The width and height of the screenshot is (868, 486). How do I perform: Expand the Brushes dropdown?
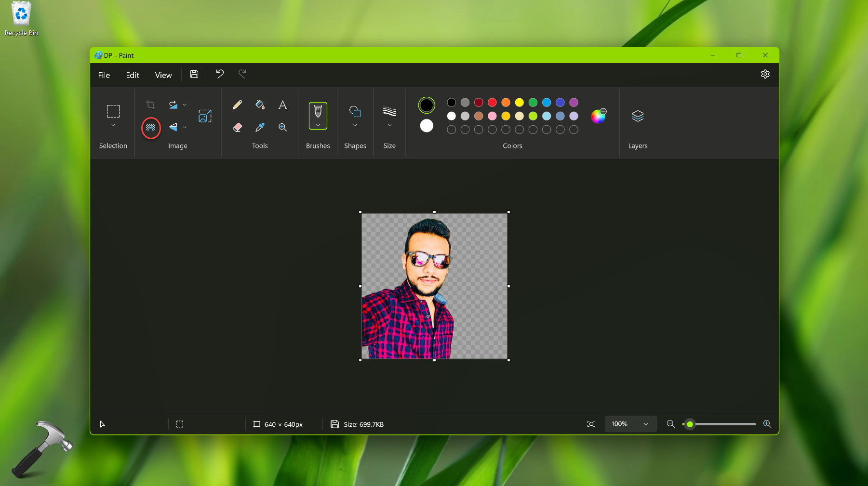click(x=318, y=125)
